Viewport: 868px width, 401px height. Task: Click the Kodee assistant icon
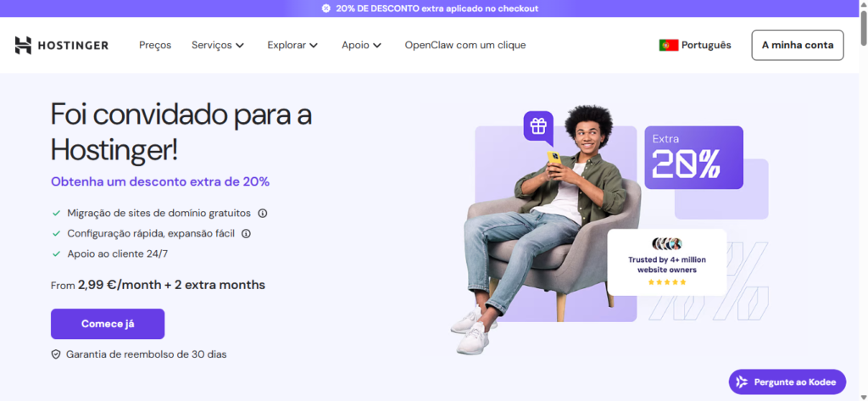click(741, 382)
